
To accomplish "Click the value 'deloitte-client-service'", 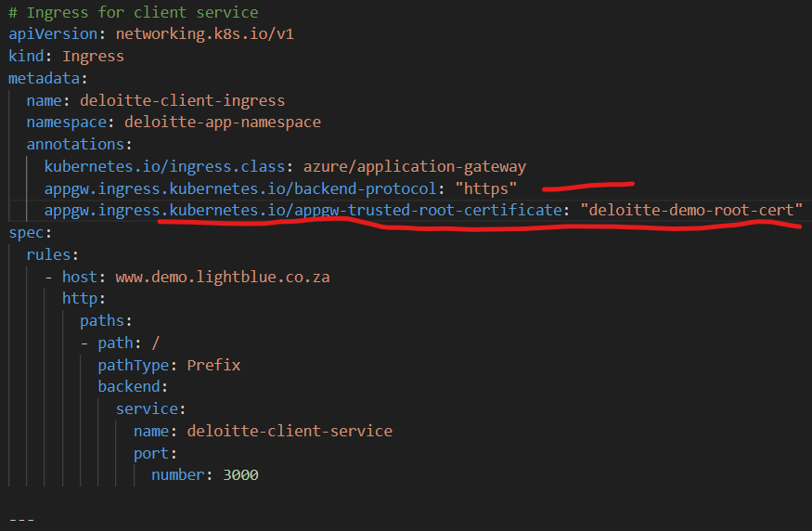I will click(290, 431).
